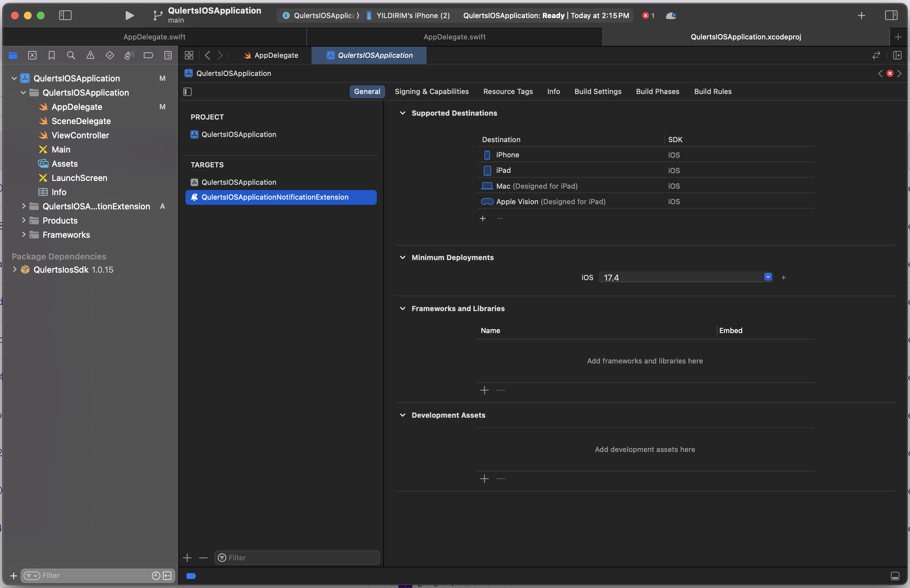Viewport: 910px width, 588px height.
Task: Add a deployment platform beside iOS version
Action: point(783,278)
